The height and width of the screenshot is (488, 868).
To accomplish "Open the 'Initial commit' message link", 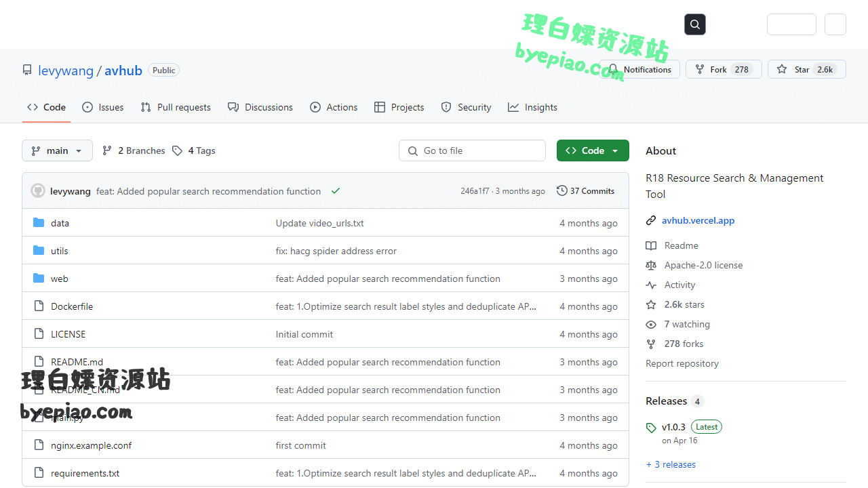I will [304, 334].
